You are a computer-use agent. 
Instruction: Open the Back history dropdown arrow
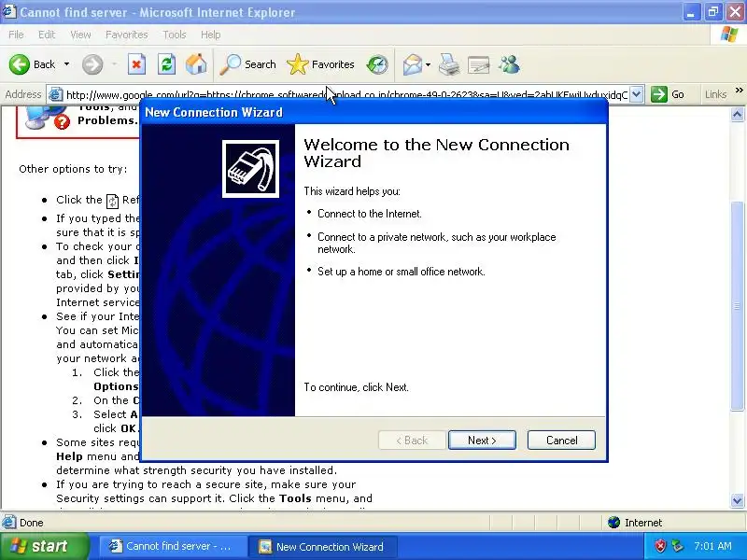66,64
